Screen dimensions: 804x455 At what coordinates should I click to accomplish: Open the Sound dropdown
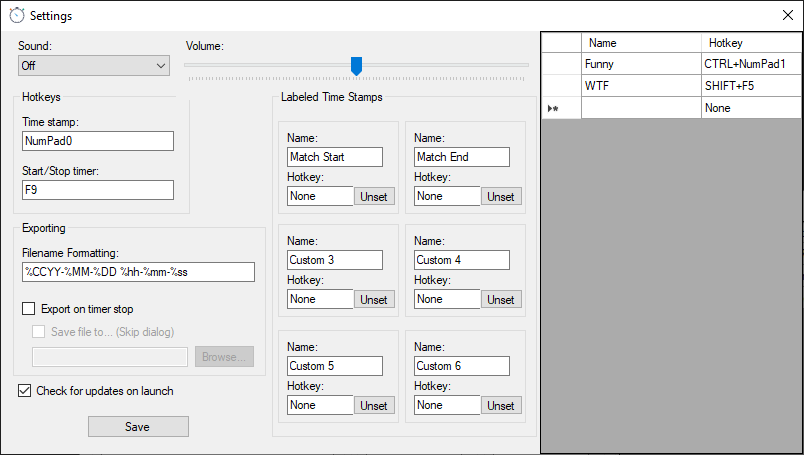(94, 66)
